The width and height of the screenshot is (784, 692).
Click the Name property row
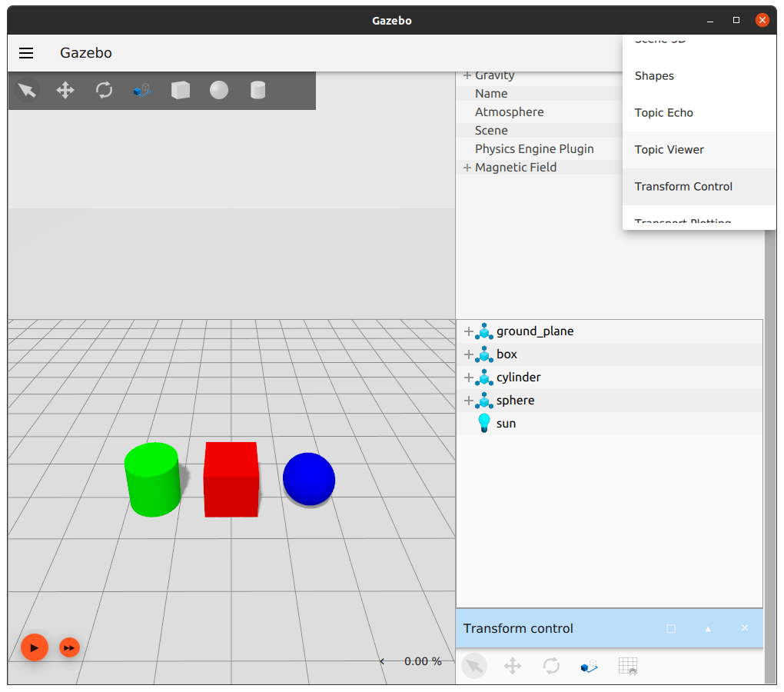point(540,94)
